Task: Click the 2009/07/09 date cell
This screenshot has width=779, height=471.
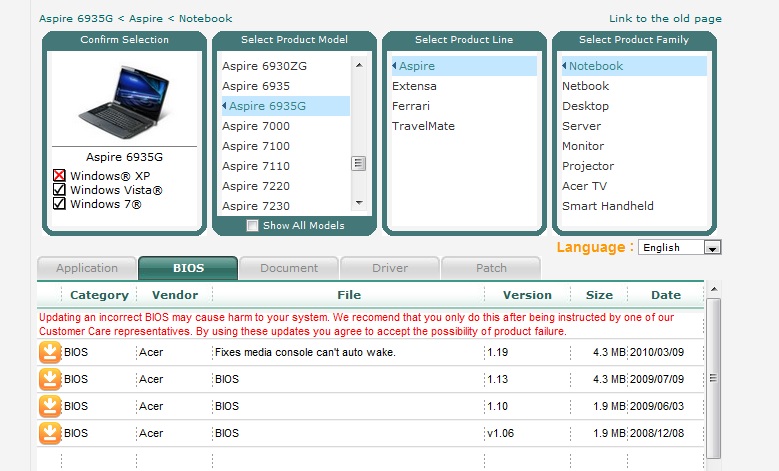Action: click(657, 379)
